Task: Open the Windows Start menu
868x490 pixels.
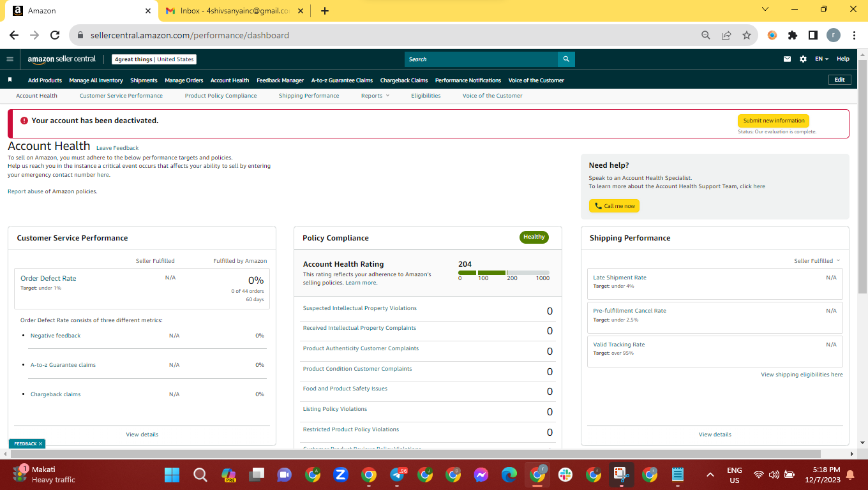Action: (172, 475)
